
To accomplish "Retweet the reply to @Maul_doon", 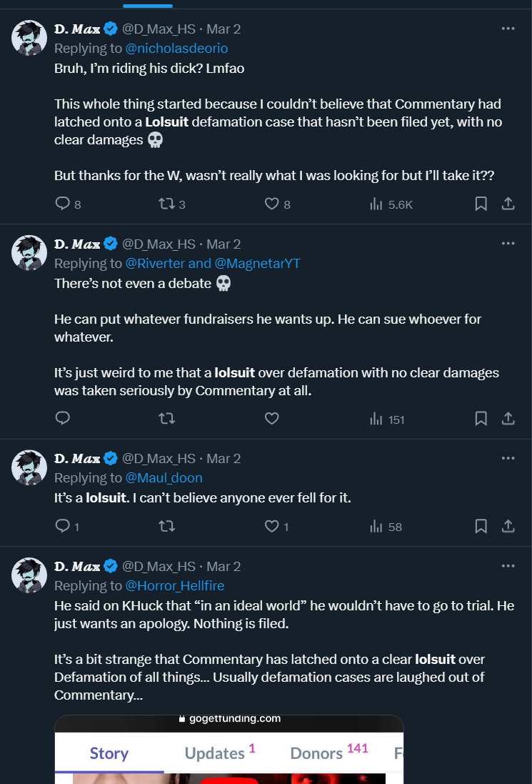I will [167, 526].
